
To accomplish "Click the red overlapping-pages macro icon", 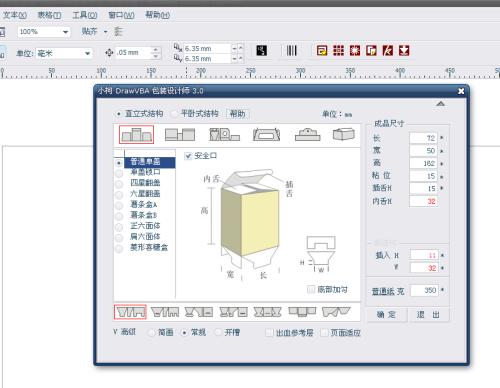I will 371,51.
